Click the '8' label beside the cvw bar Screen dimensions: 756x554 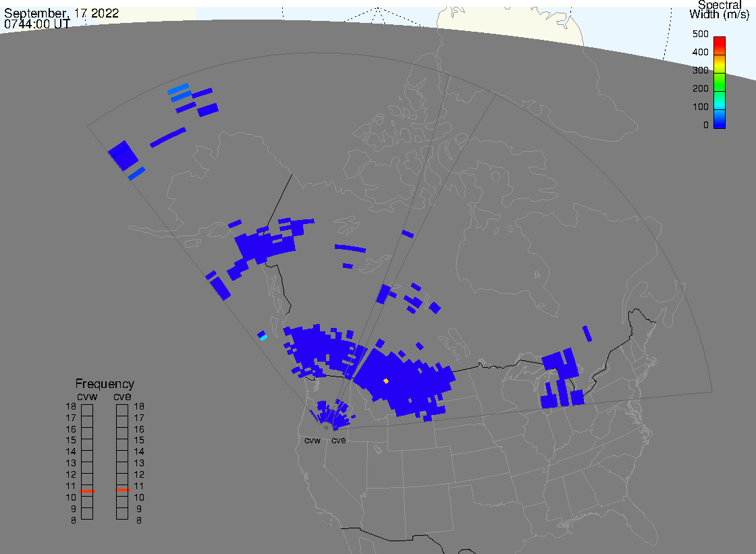[x=74, y=521]
